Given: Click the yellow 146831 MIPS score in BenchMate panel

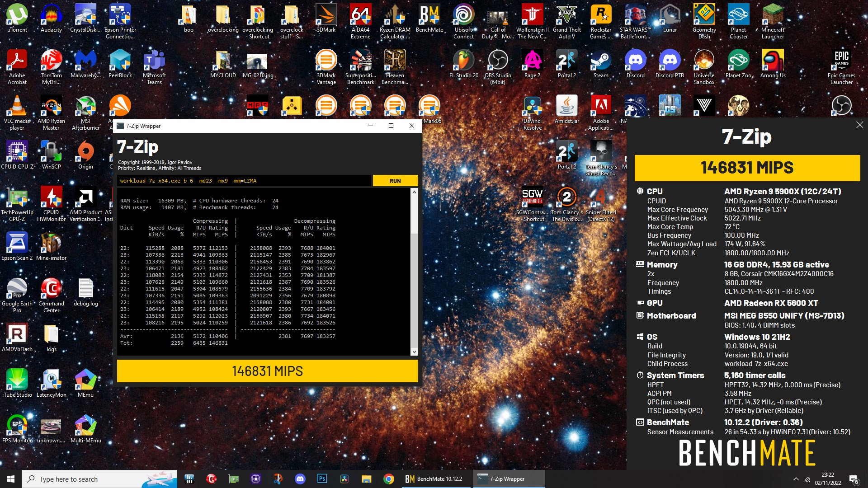Looking at the screenshot, I should 747,168.
